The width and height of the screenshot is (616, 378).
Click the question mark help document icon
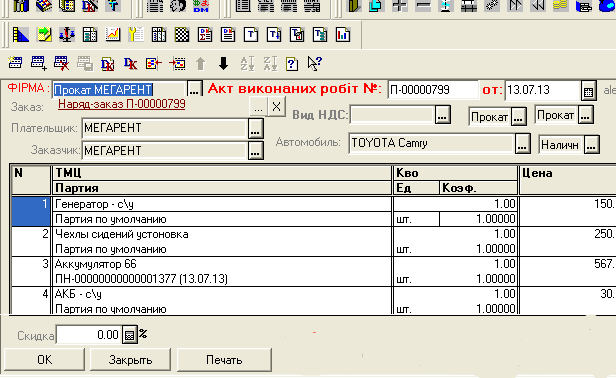pyautogui.click(x=292, y=63)
